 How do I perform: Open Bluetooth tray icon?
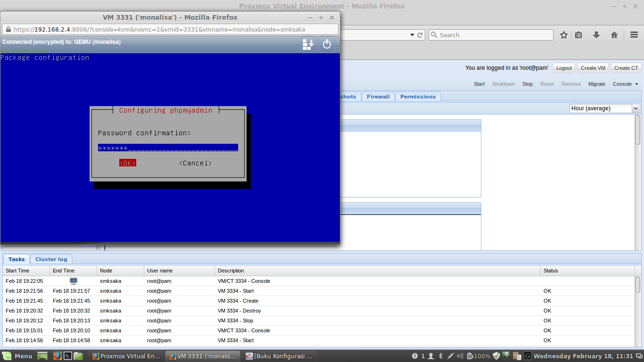441,356
